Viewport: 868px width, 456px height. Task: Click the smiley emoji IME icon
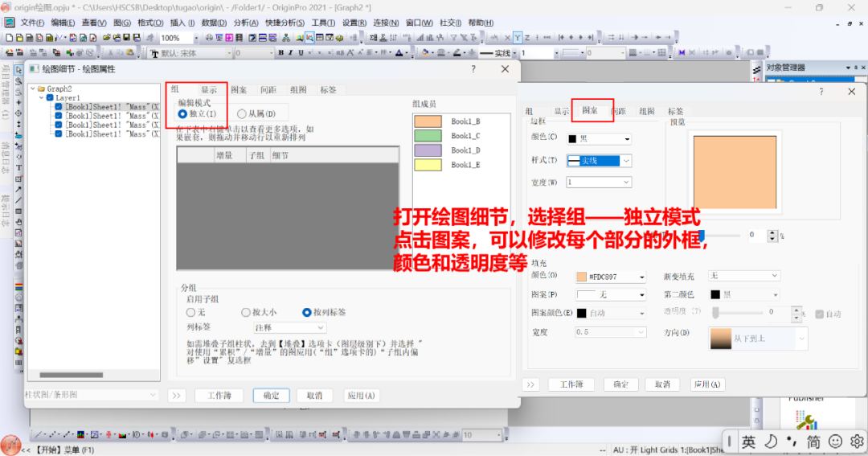835,442
